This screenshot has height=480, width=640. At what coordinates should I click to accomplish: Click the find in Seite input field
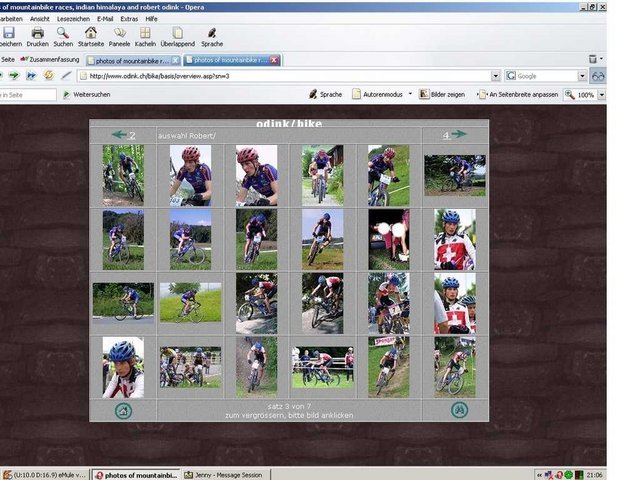(x=28, y=95)
